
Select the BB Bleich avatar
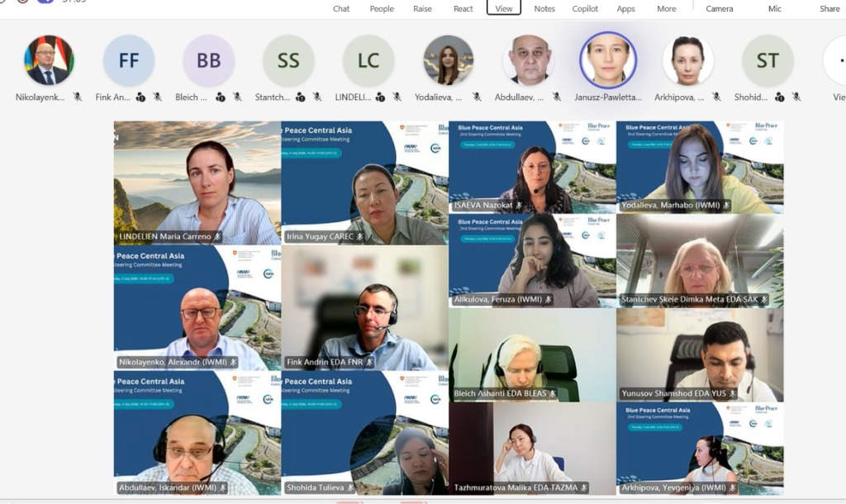tap(209, 59)
